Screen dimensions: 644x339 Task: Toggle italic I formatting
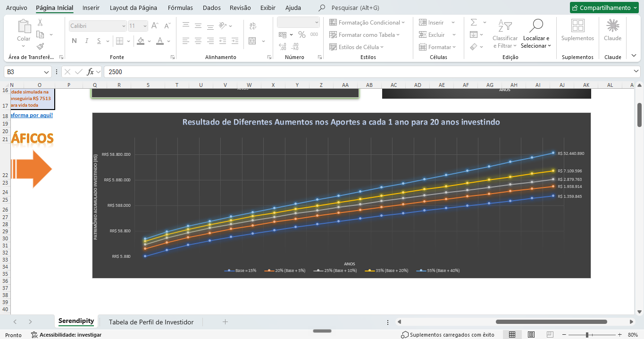pyautogui.click(x=87, y=41)
